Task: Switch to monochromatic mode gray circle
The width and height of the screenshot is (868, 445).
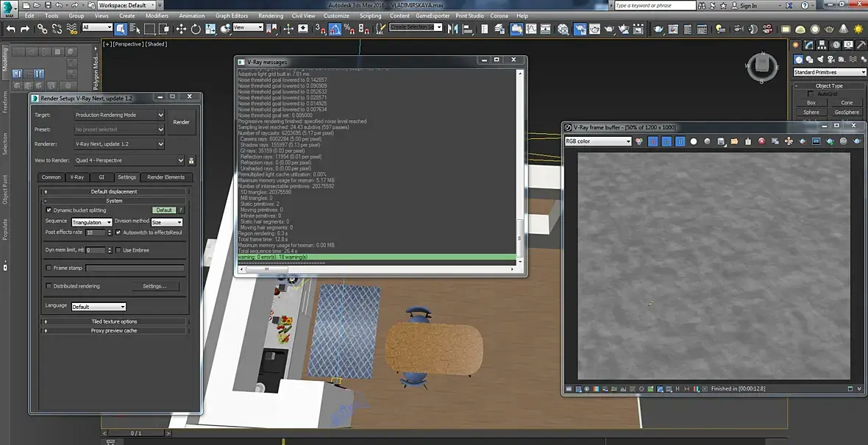Action: tap(707, 142)
